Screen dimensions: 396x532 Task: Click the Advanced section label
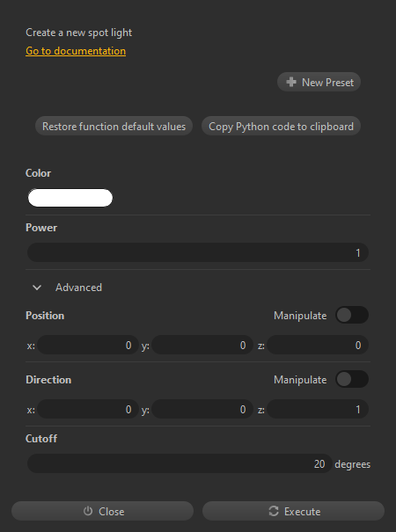pyautogui.click(x=78, y=288)
